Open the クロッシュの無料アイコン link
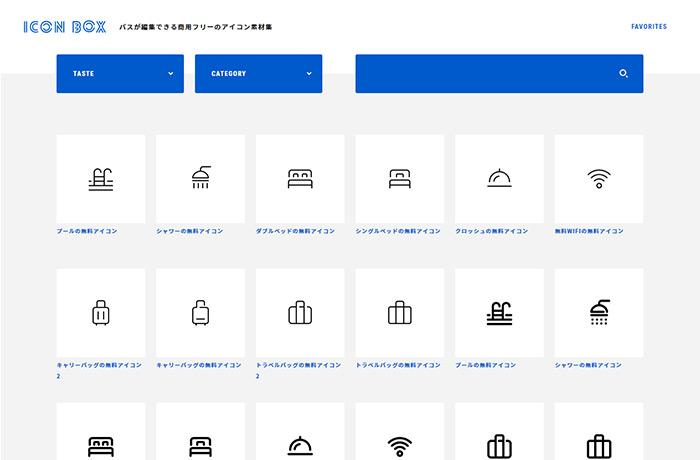 492,231
